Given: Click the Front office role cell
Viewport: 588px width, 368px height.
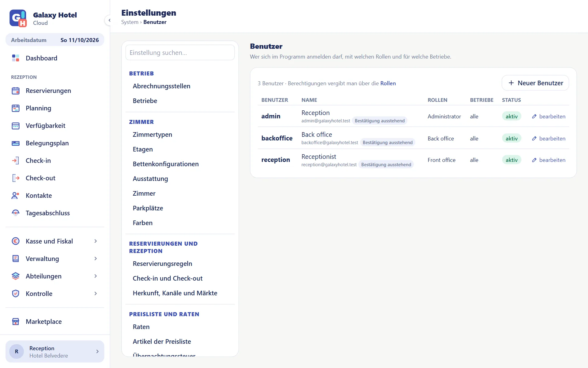Looking at the screenshot, I should tap(441, 160).
